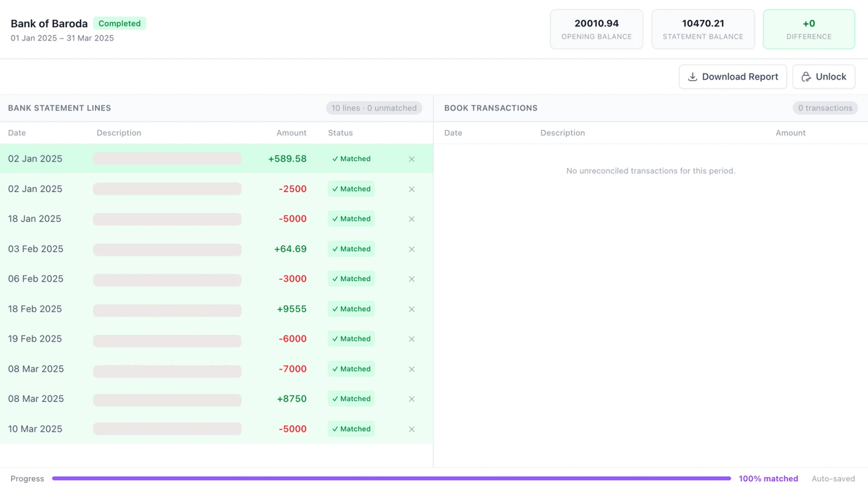Click the 03 Feb 2025 date cell
The image size is (868, 487).
click(x=36, y=249)
